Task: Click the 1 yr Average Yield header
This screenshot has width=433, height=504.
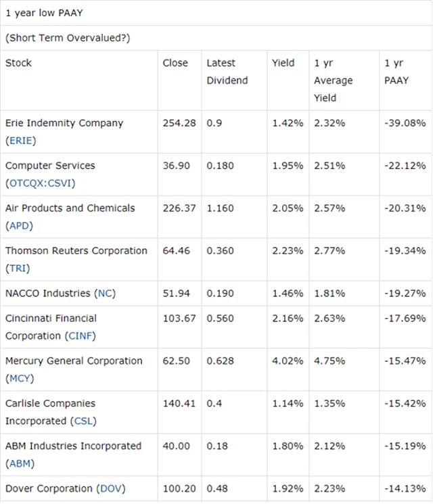Action: 334,81
